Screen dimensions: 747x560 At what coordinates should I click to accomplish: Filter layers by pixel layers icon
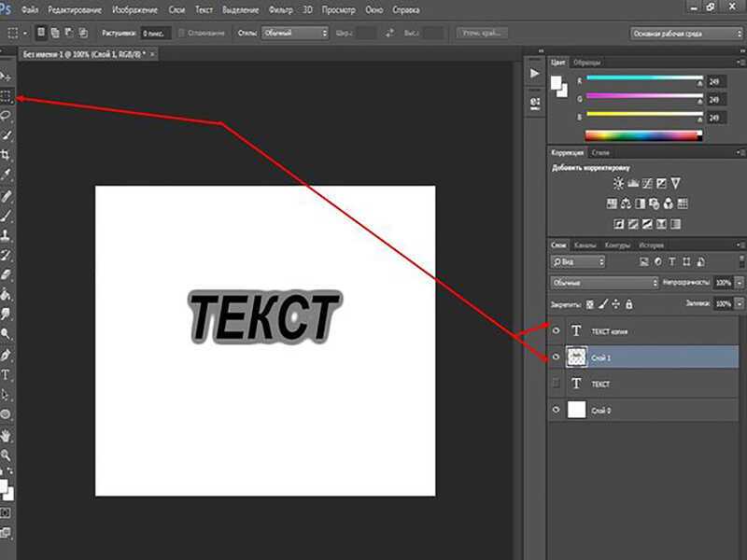click(644, 261)
